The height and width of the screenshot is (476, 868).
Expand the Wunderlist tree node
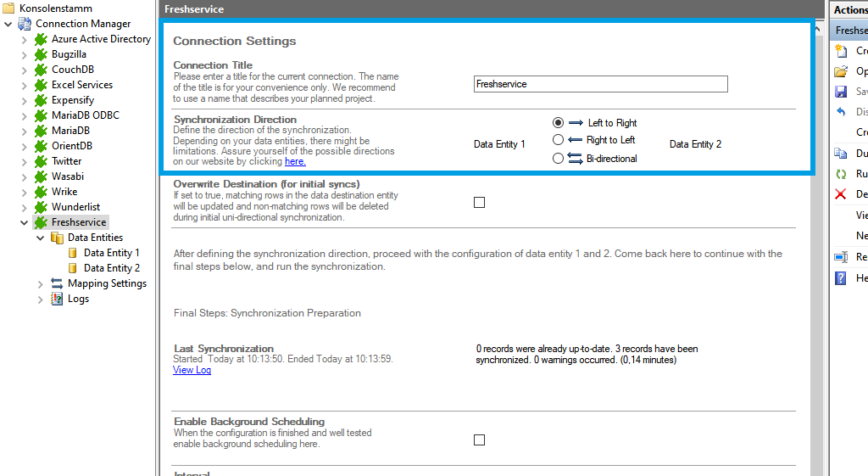pos(24,208)
